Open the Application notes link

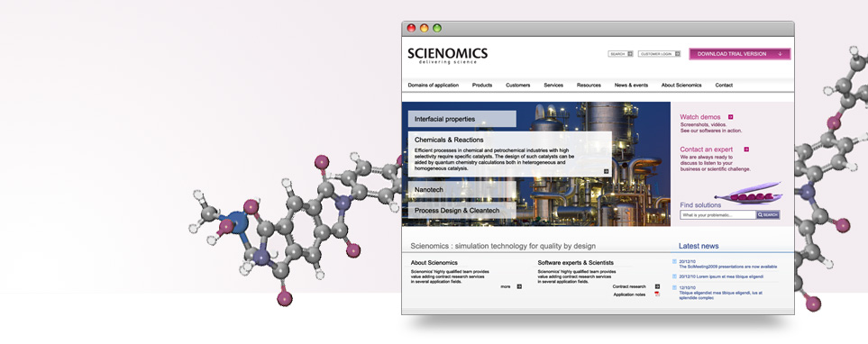pos(629,294)
